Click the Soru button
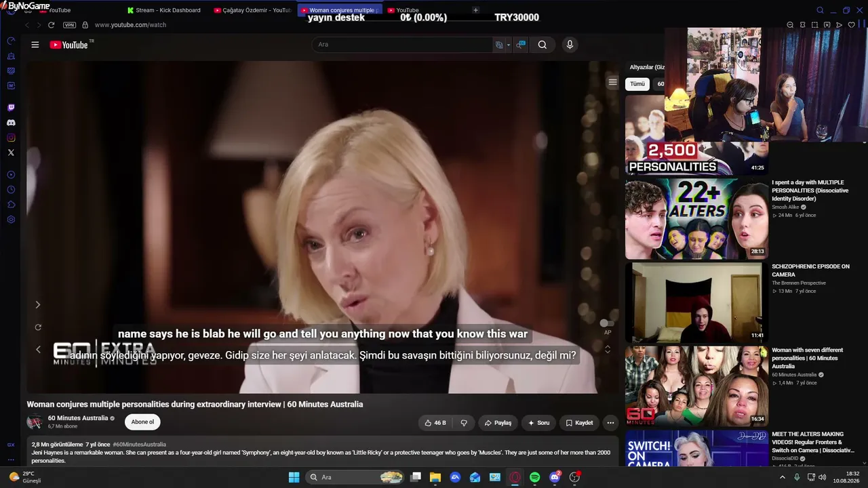This screenshot has height=488, width=868. click(x=538, y=423)
